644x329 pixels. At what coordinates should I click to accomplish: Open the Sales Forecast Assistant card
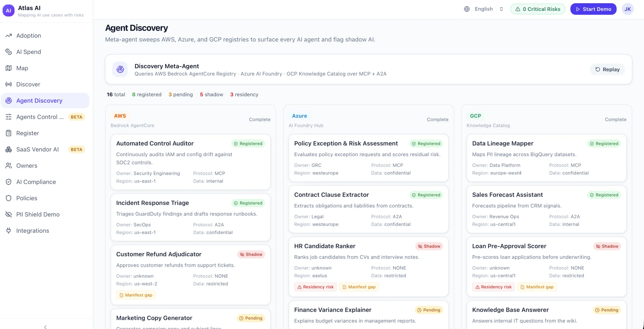tap(546, 209)
